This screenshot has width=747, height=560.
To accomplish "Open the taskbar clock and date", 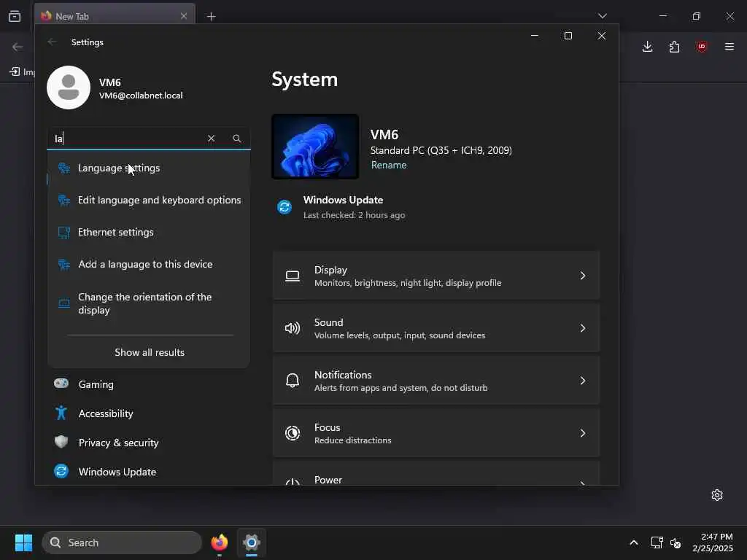I will (x=713, y=542).
